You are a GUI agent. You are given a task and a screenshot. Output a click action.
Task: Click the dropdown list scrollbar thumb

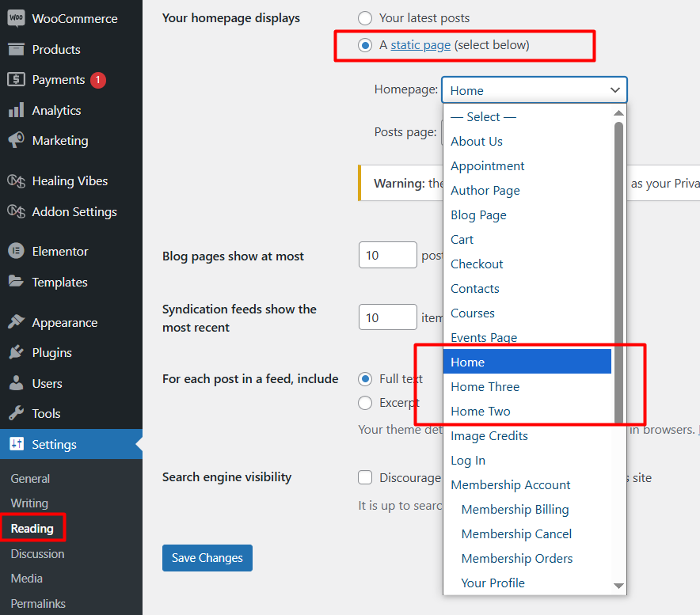tap(618, 272)
